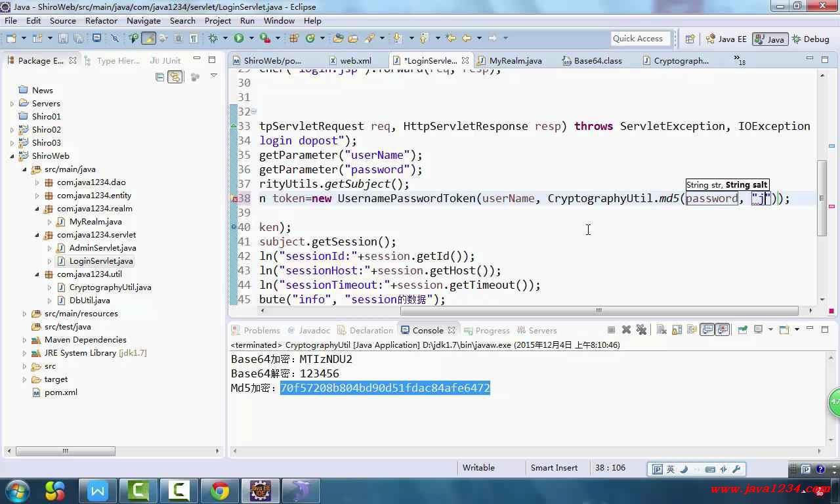
Task: Collapse the ShiroWeb project node
Action: point(12,156)
